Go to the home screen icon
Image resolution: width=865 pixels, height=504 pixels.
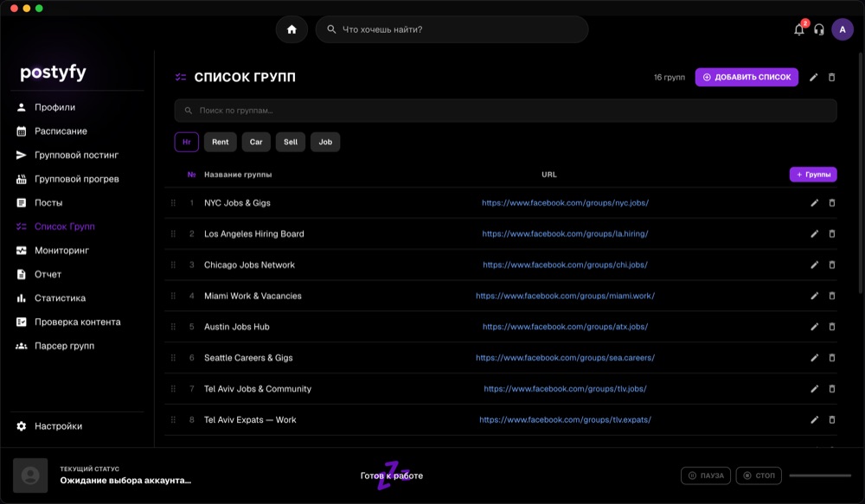pyautogui.click(x=292, y=29)
